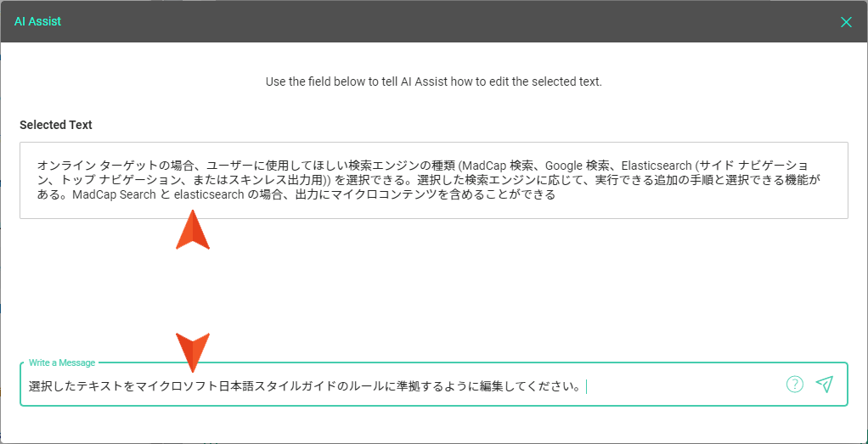868x444 pixels.
Task: Click the dark gray dialog header bar
Action: pos(434,21)
